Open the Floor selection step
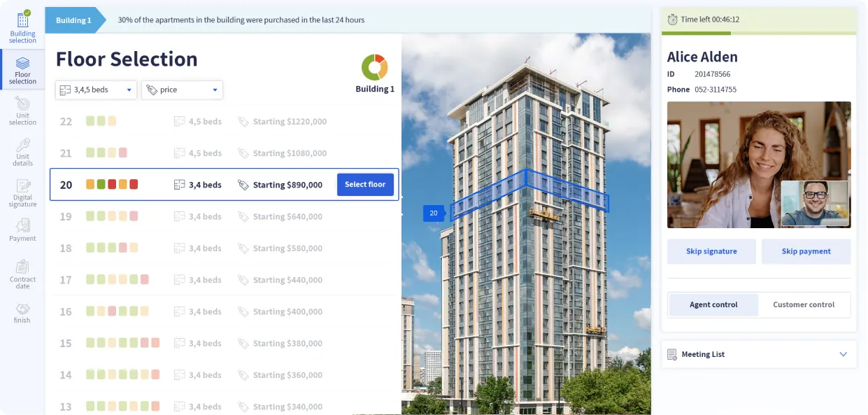The width and height of the screenshot is (868, 415). 22,69
